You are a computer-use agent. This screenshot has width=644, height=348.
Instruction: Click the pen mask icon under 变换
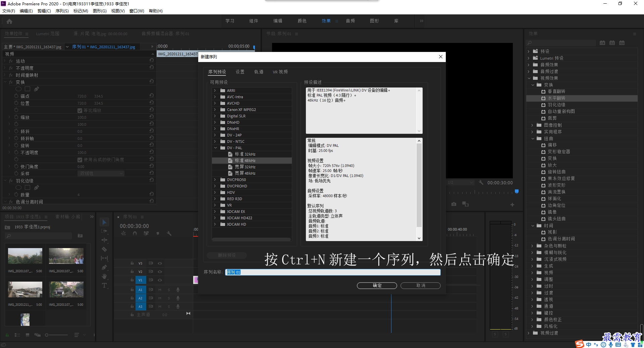(x=37, y=89)
